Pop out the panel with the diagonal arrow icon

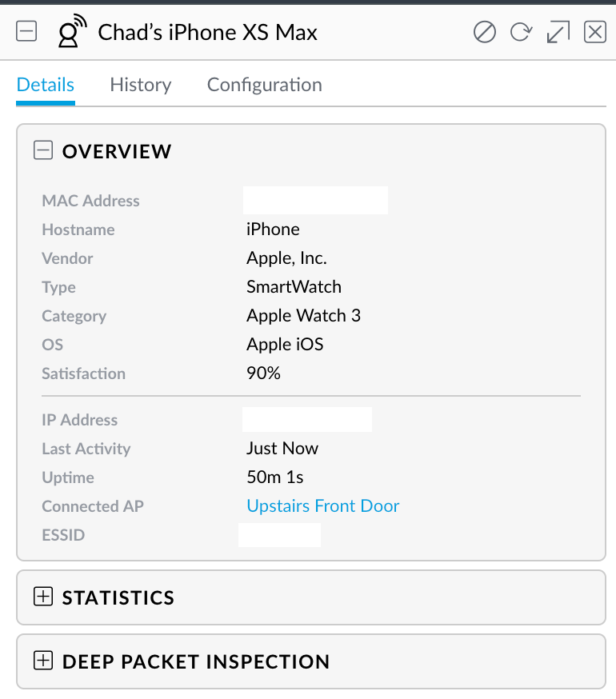click(558, 32)
